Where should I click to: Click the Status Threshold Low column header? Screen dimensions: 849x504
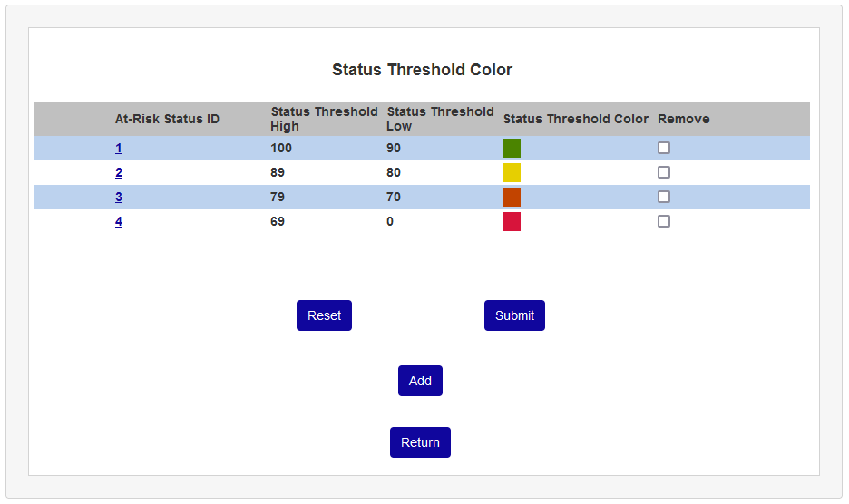440,119
